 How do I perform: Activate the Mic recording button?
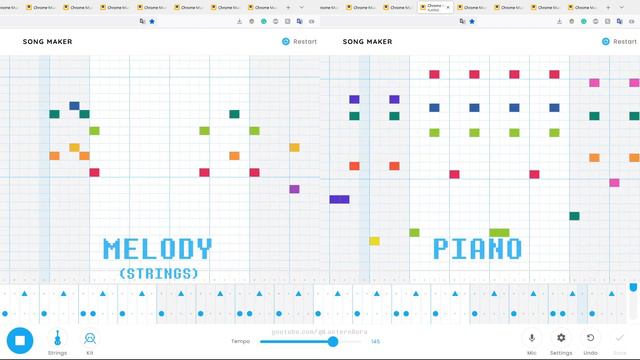coord(531,342)
